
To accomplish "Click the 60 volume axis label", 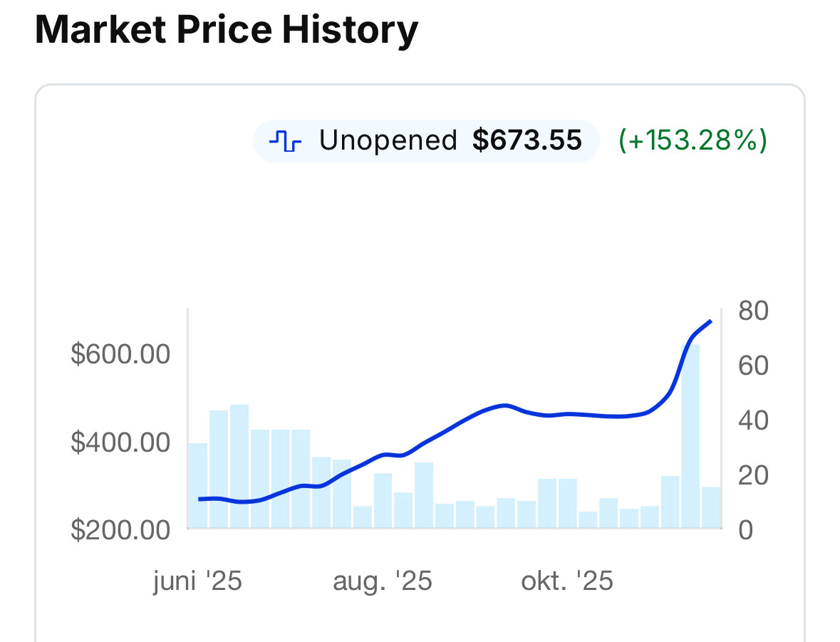I will tap(753, 366).
